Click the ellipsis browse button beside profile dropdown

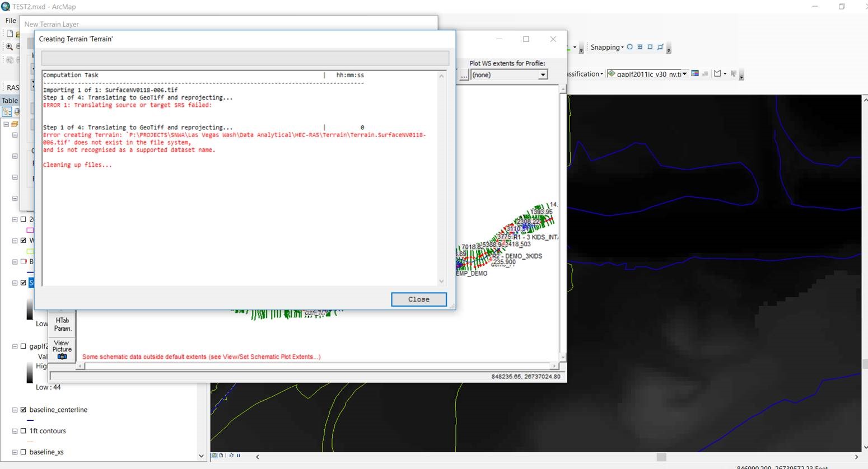[x=464, y=75]
